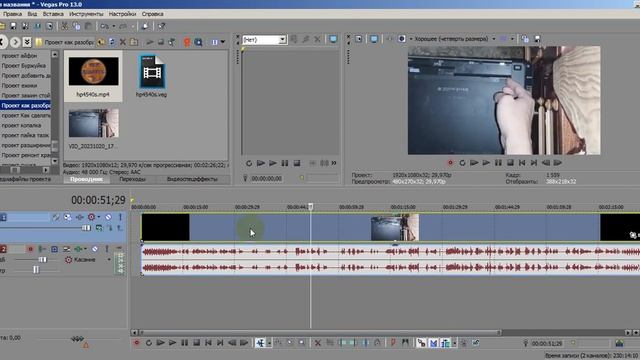This screenshot has height=360, width=640.
Task: Click the Save project toolbar icon
Action: pyautogui.click(x=13, y=26)
